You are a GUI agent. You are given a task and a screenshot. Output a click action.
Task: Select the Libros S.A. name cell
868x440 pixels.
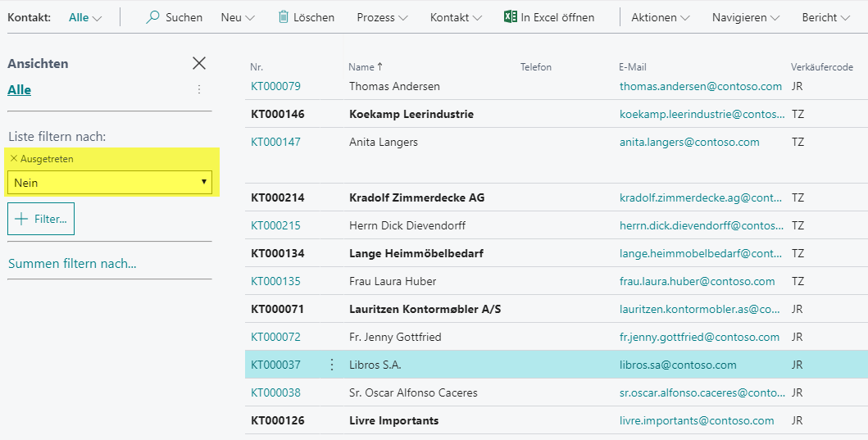pos(375,365)
